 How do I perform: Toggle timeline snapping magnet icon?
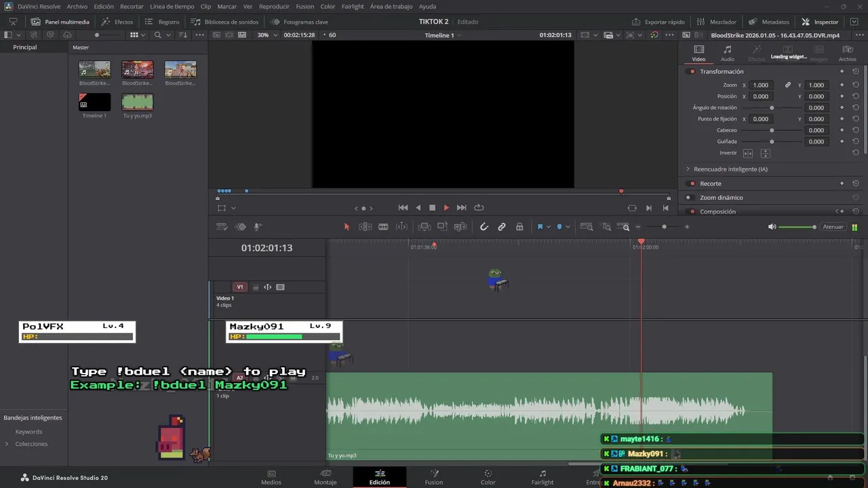(484, 227)
